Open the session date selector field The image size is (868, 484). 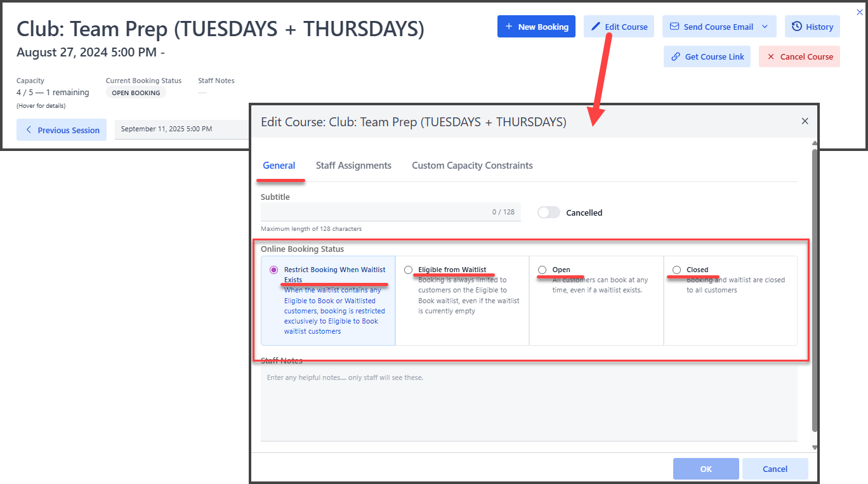[x=181, y=129]
